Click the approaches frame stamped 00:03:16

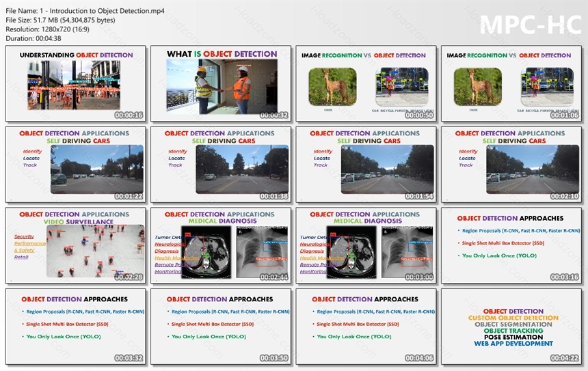coord(511,246)
